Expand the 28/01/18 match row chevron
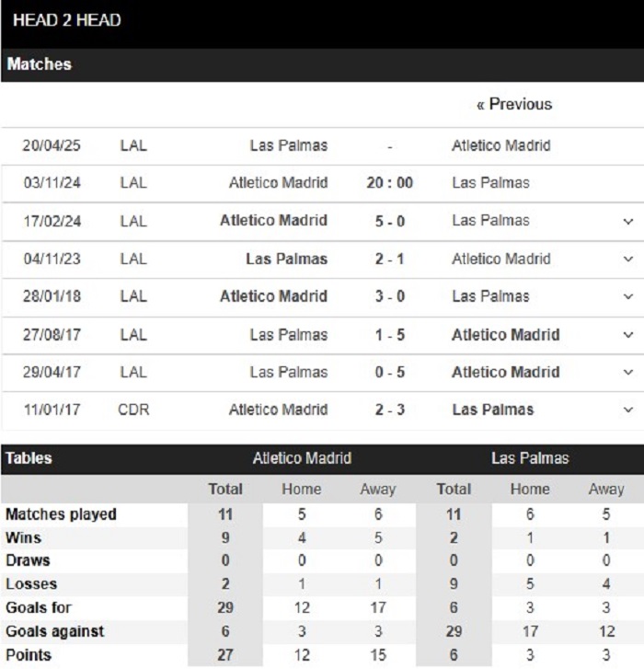The width and height of the screenshot is (644, 669). (627, 296)
